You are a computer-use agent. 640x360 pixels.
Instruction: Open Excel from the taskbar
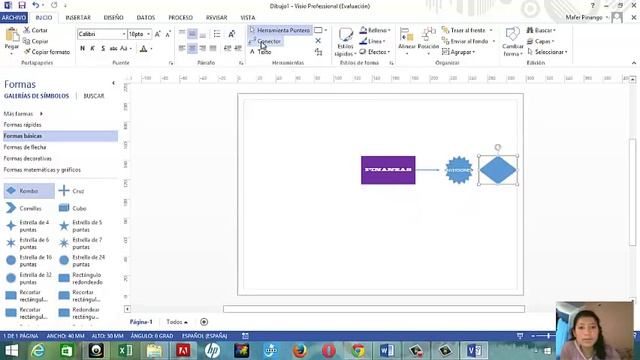point(125,351)
